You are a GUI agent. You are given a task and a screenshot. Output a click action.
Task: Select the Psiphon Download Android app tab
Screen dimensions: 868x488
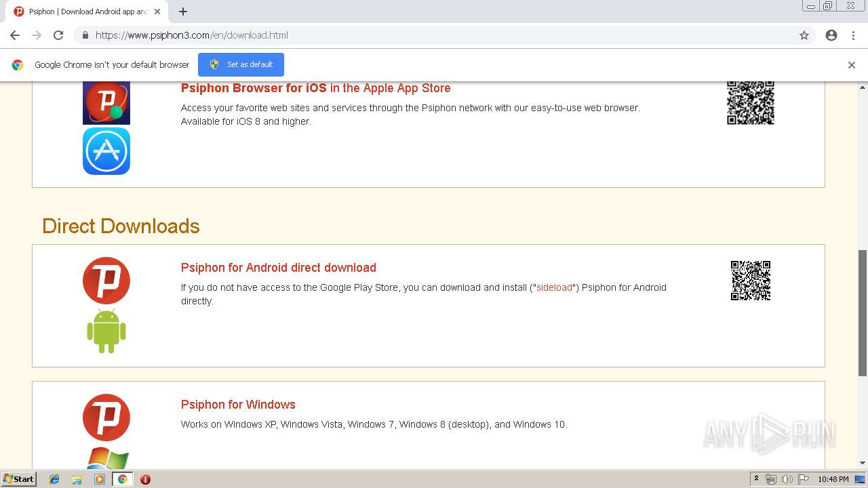coord(88,12)
